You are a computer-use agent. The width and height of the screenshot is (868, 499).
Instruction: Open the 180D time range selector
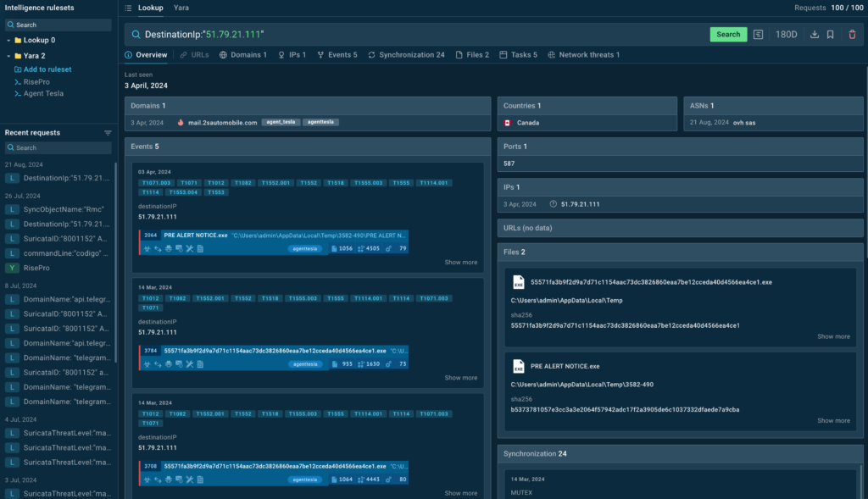(787, 35)
